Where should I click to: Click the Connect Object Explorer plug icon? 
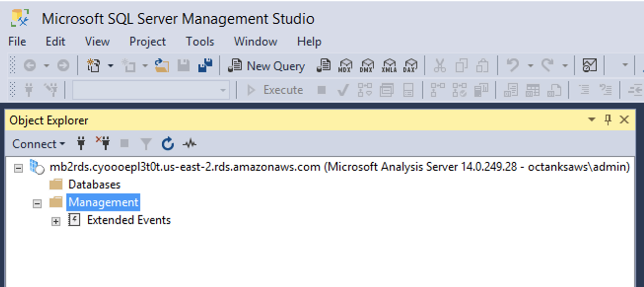pos(81,143)
